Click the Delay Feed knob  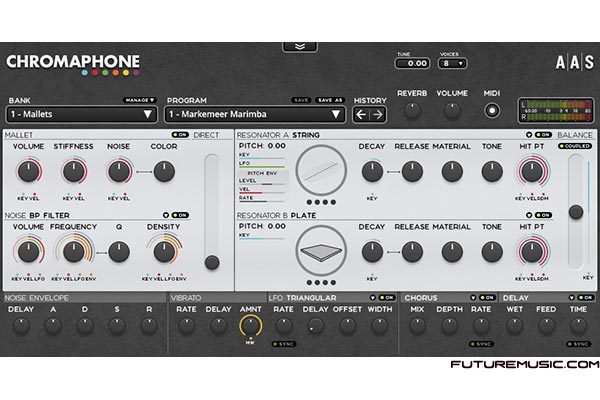coord(546,326)
